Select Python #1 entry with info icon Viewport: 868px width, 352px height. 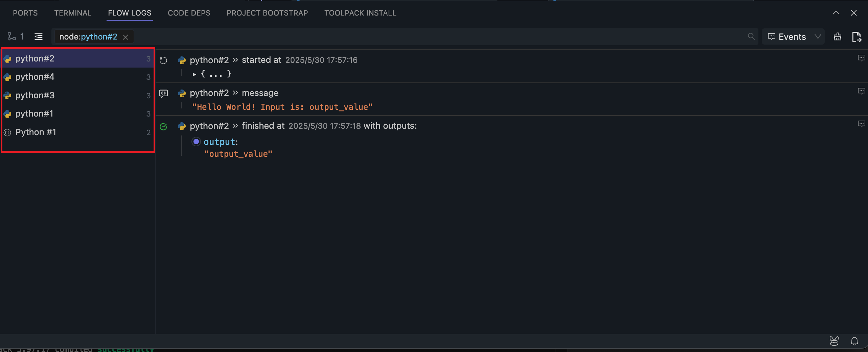[x=36, y=132]
